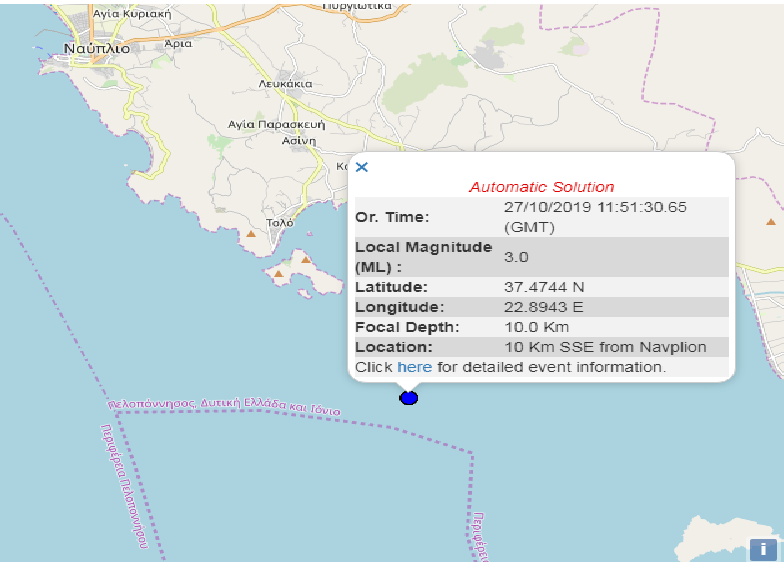This screenshot has width=784, height=562.
Task: Click the 'Automatic Solution' popup title
Action: click(541, 187)
